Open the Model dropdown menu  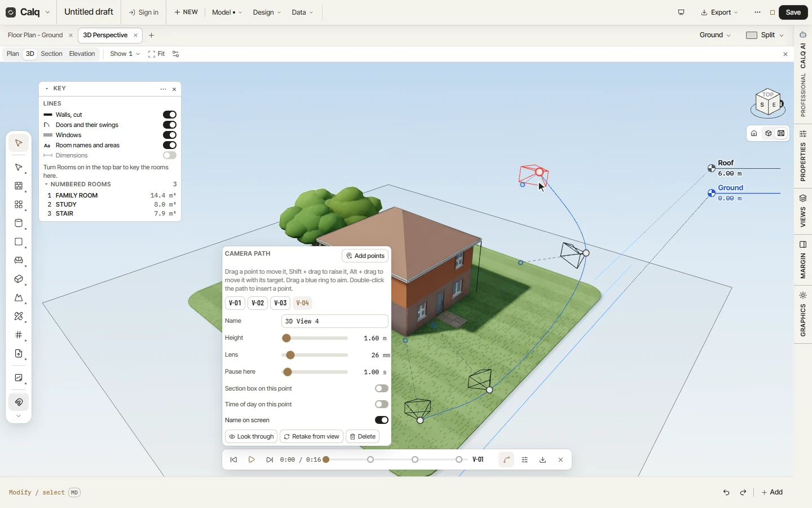pos(227,12)
